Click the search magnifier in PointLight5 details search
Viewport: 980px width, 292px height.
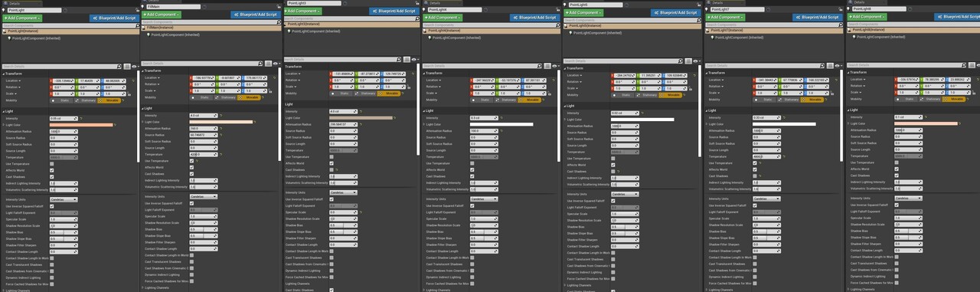point(681,61)
